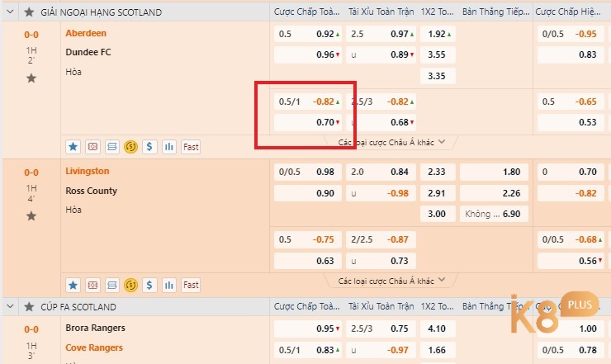Favorite the Giải Ngoại Hạng Scotland league star

(29, 12)
